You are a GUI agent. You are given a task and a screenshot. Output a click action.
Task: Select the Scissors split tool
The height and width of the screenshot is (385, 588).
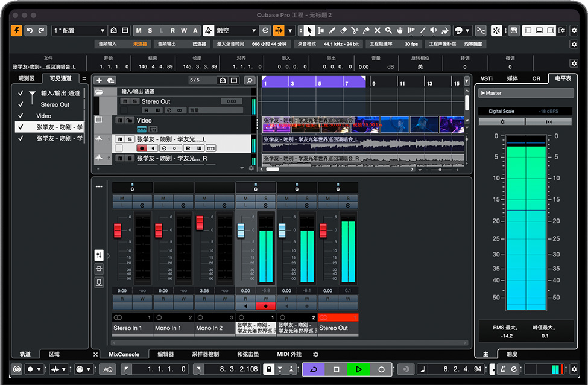coord(355,30)
